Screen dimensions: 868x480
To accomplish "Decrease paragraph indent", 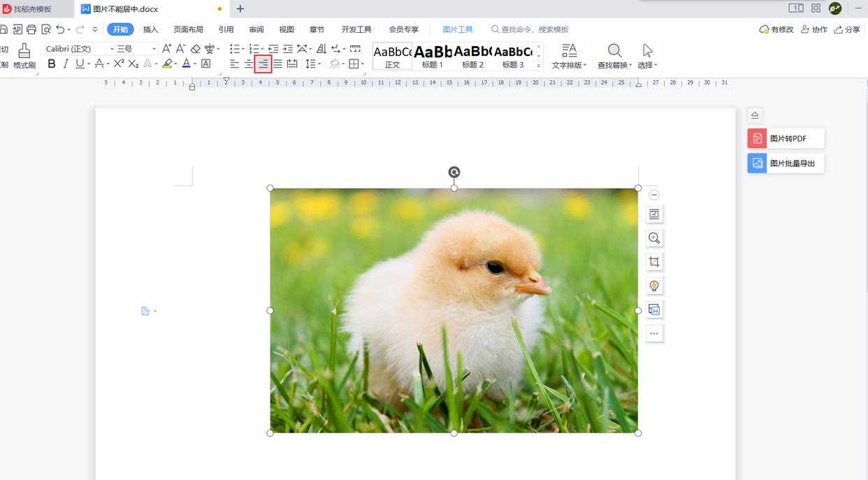I will (273, 48).
